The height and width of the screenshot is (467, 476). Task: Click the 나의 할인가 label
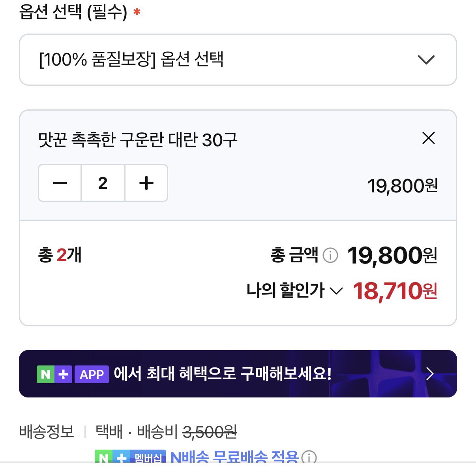285,291
